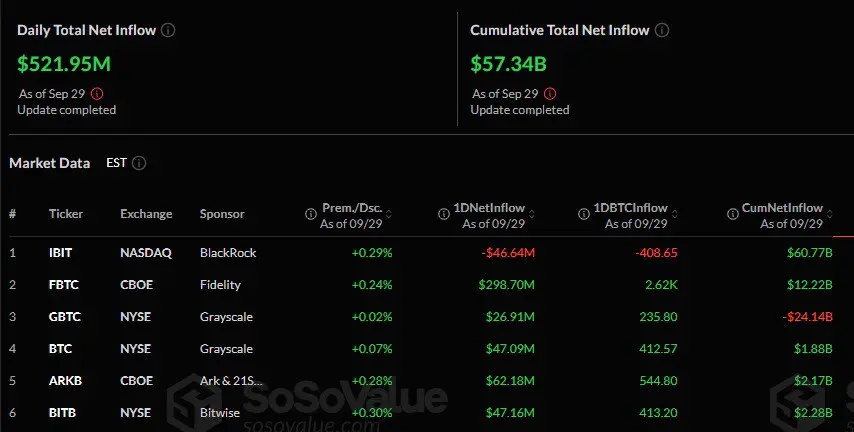Open the ARKB ticker entry
This screenshot has width=854, height=432.
coord(65,381)
